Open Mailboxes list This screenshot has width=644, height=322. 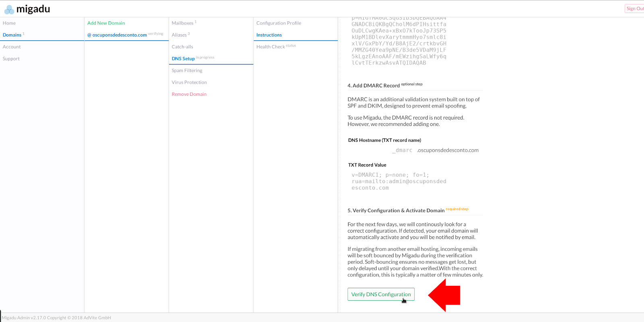point(183,23)
